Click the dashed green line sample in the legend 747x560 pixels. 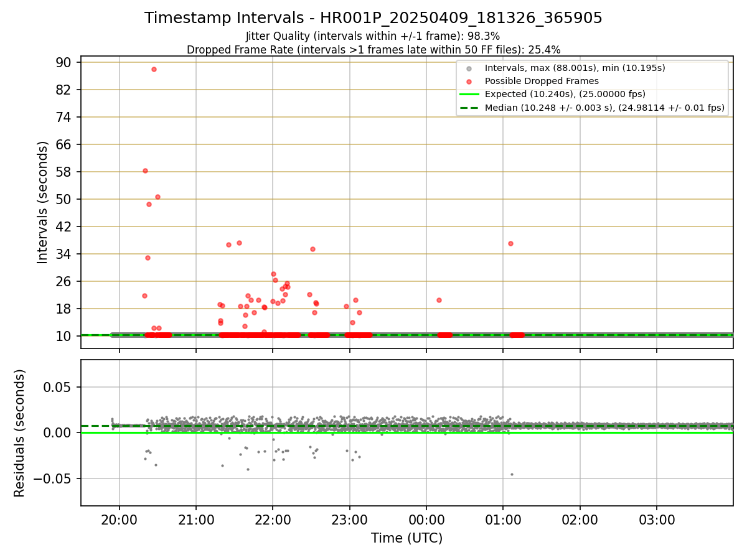click(468, 108)
